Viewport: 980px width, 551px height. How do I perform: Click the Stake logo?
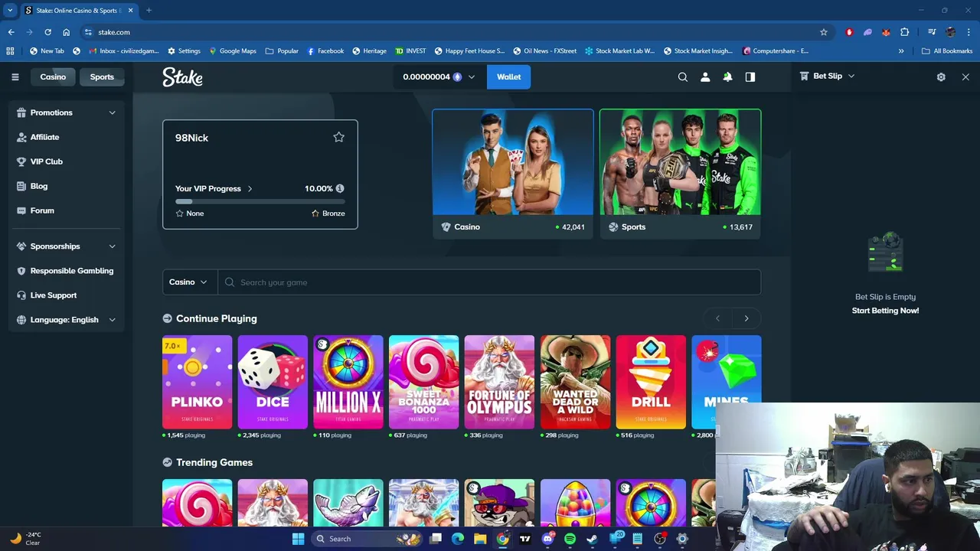[182, 77]
